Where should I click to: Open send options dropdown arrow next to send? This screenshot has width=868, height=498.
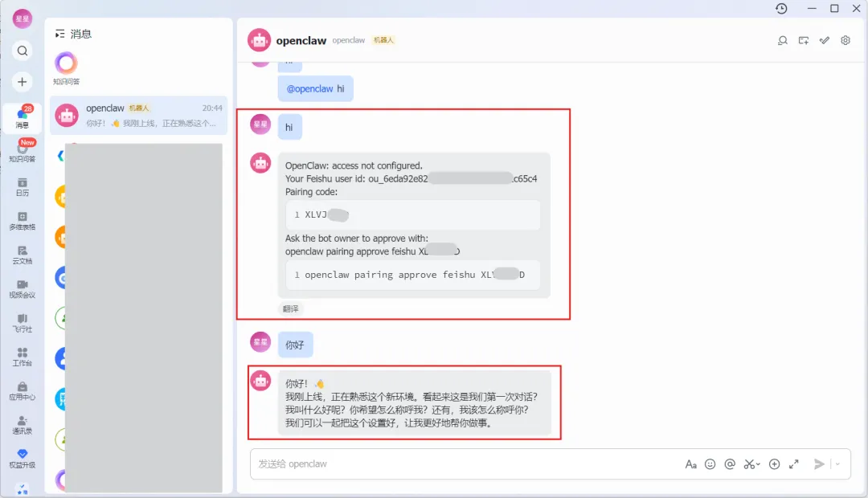(837, 464)
